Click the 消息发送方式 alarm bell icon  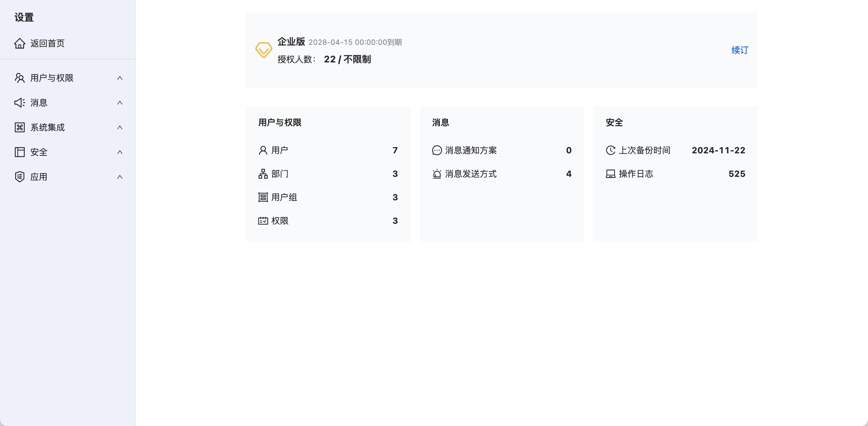click(437, 174)
